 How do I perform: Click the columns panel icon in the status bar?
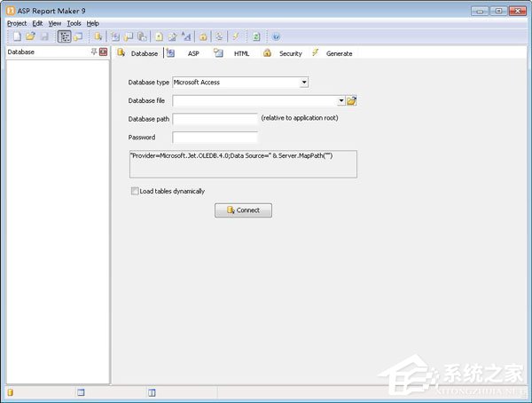tap(152, 393)
